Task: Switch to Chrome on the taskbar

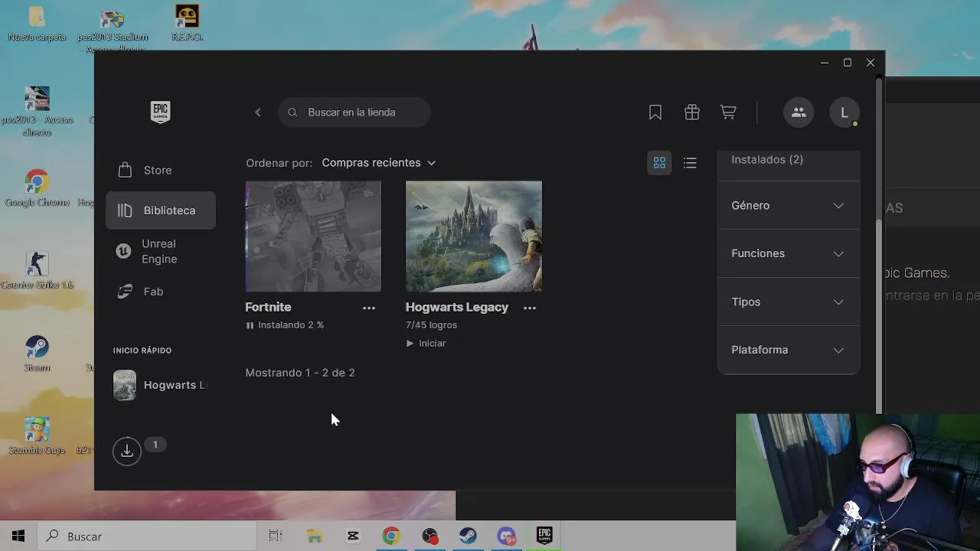Action: pos(391,536)
